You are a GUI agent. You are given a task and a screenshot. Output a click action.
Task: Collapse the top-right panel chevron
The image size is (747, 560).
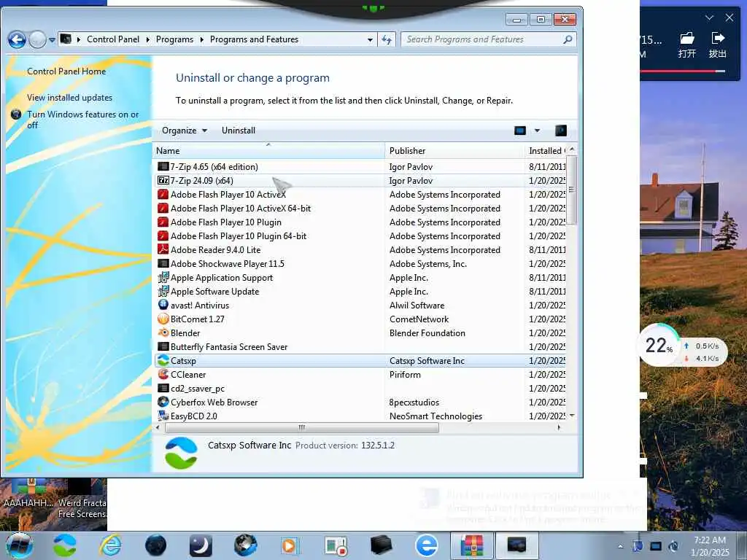click(709, 17)
